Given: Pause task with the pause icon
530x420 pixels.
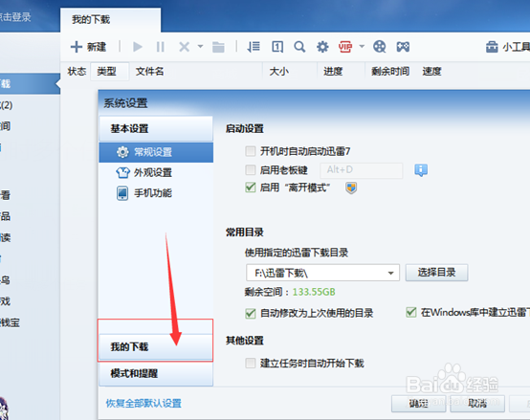Looking at the screenshot, I should 161,47.
